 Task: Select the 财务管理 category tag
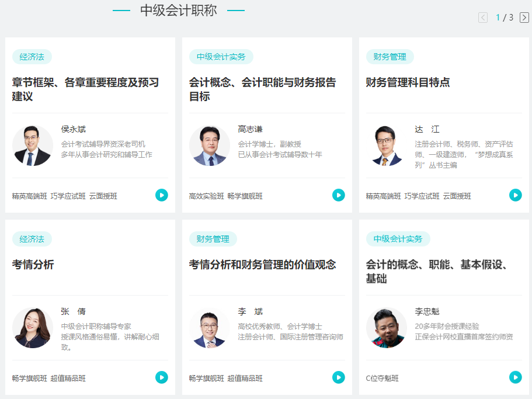pyautogui.click(x=389, y=57)
